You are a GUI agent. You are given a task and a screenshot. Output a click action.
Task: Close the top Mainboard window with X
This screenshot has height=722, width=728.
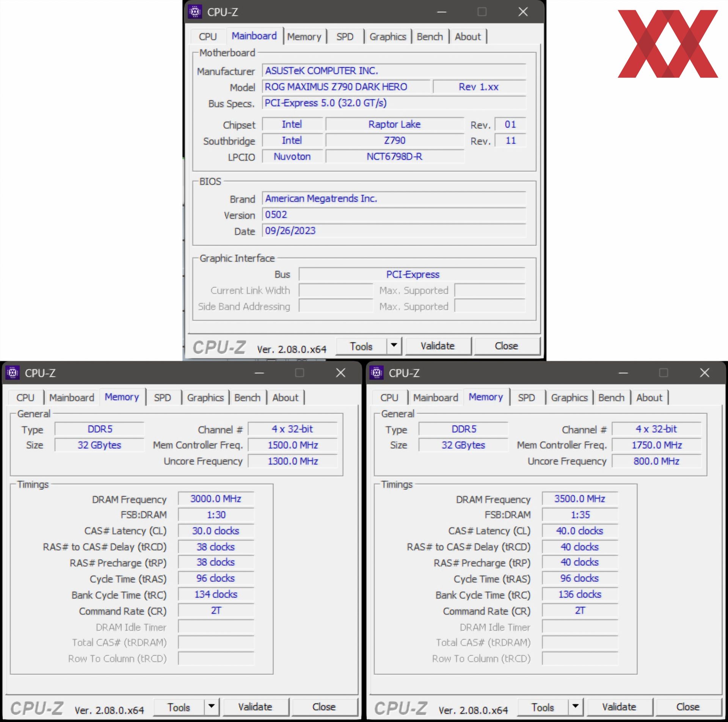coord(523,12)
